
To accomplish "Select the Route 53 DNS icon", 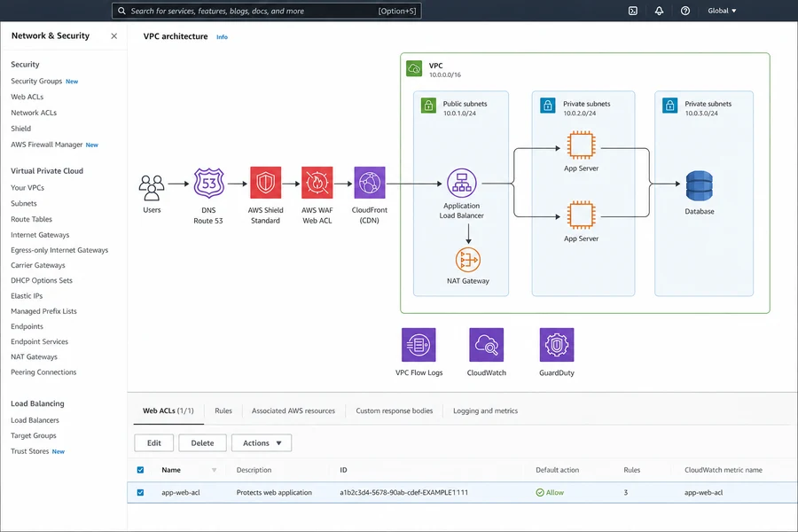I will 208,183.
